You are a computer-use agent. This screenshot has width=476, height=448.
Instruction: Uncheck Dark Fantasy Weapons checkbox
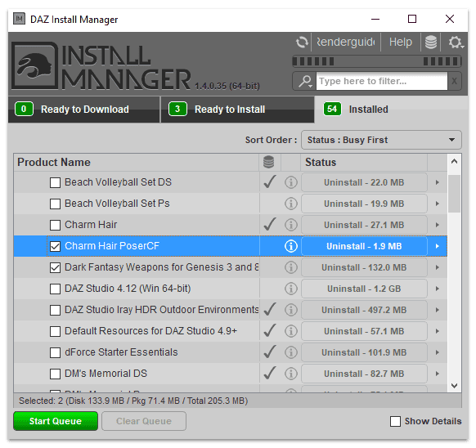pyautogui.click(x=55, y=267)
